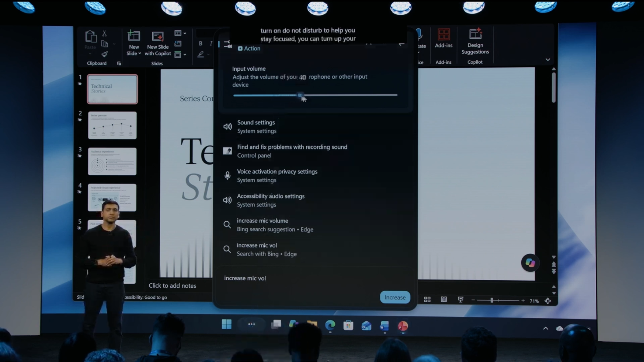Viewport: 644px width, 362px height.
Task: Fit slide to current window
Action: click(x=548, y=301)
